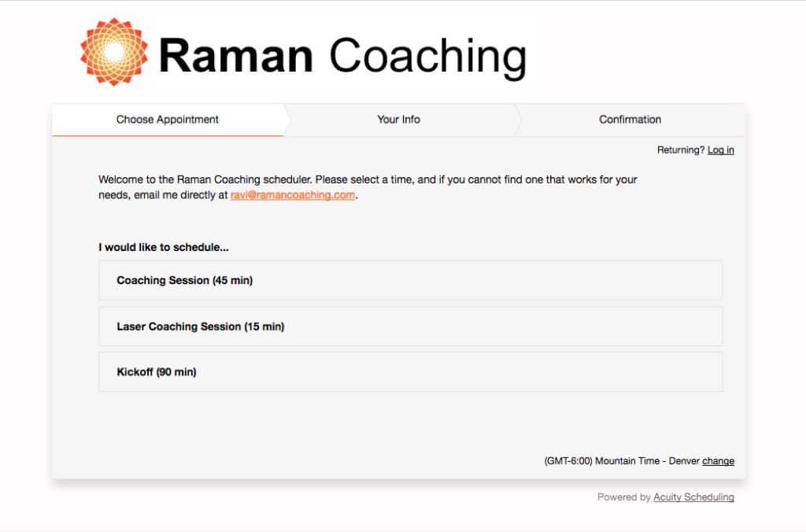Click the 'Returning?' label
Screen dimensions: 806x532
coord(681,150)
